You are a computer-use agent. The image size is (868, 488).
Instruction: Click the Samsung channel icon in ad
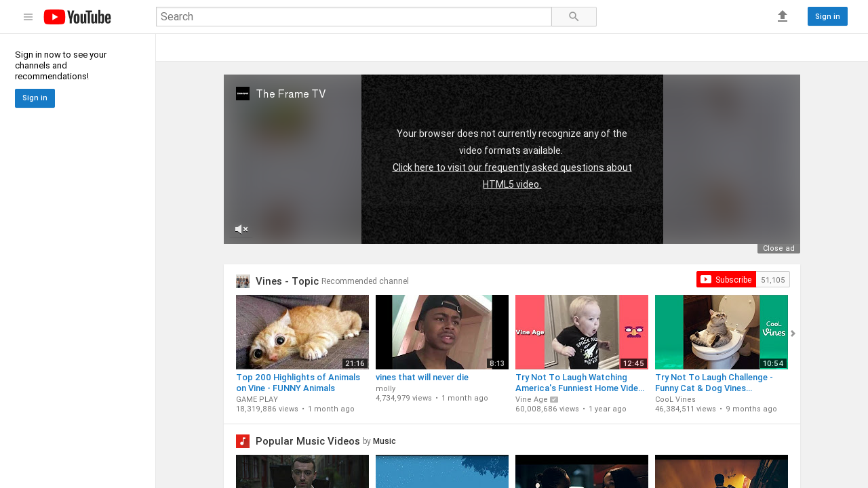tap(243, 94)
